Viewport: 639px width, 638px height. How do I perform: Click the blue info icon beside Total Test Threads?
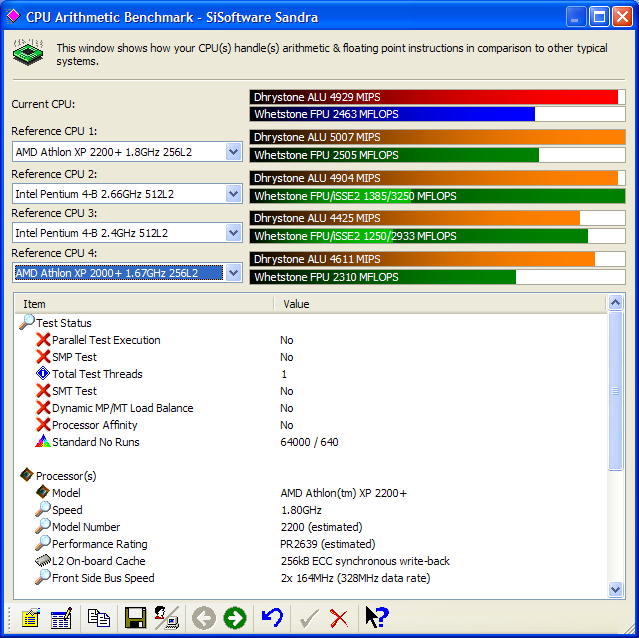click(43, 374)
